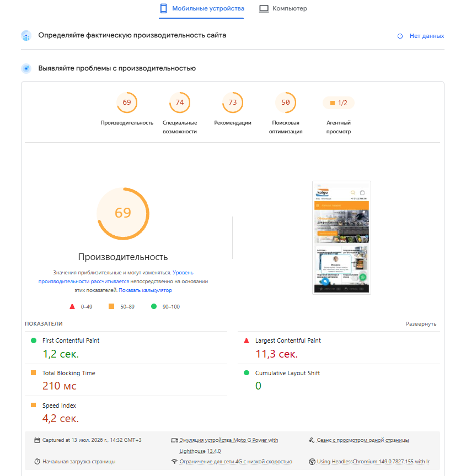Click the Определяйте фактическую производительность сайта heading
The width and height of the screenshot is (466, 476).
[132, 35]
